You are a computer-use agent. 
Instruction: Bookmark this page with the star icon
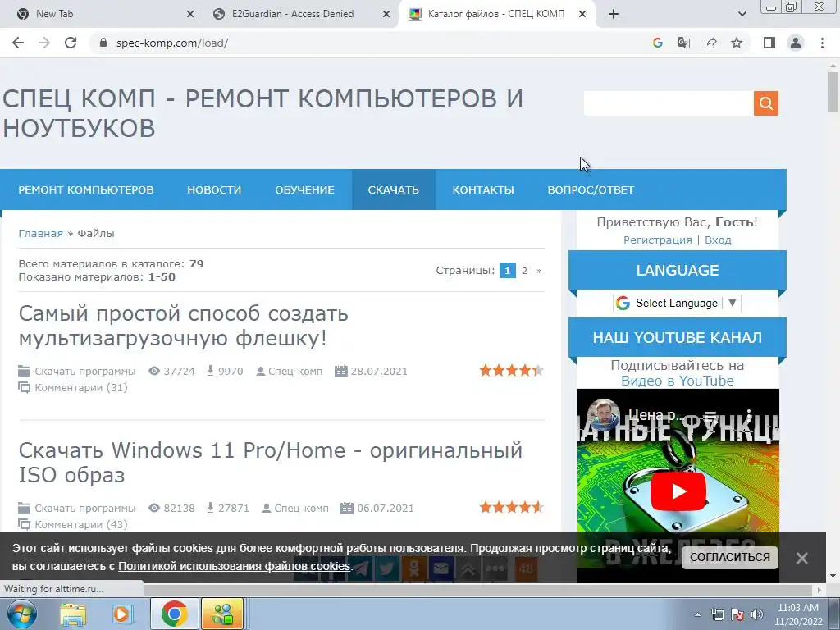coord(737,43)
